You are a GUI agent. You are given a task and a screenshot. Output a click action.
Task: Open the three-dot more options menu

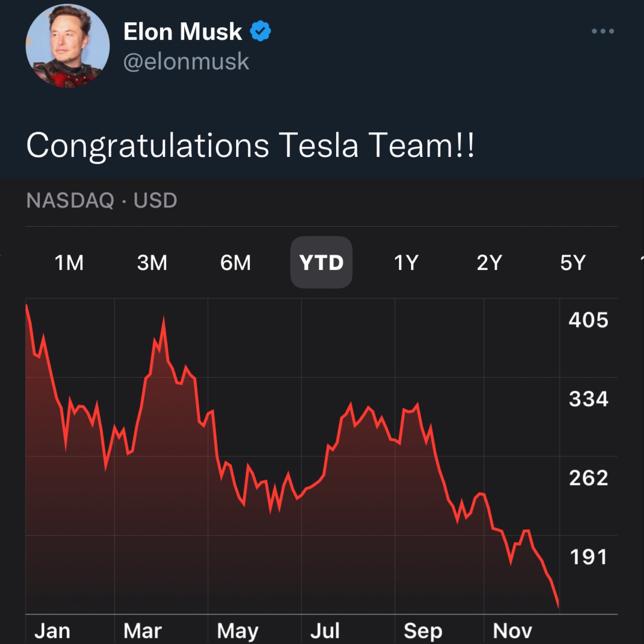pos(603,31)
